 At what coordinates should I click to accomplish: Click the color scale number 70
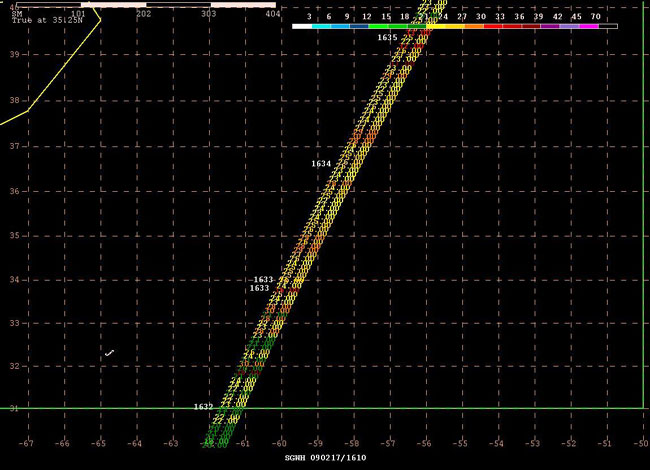tap(596, 17)
